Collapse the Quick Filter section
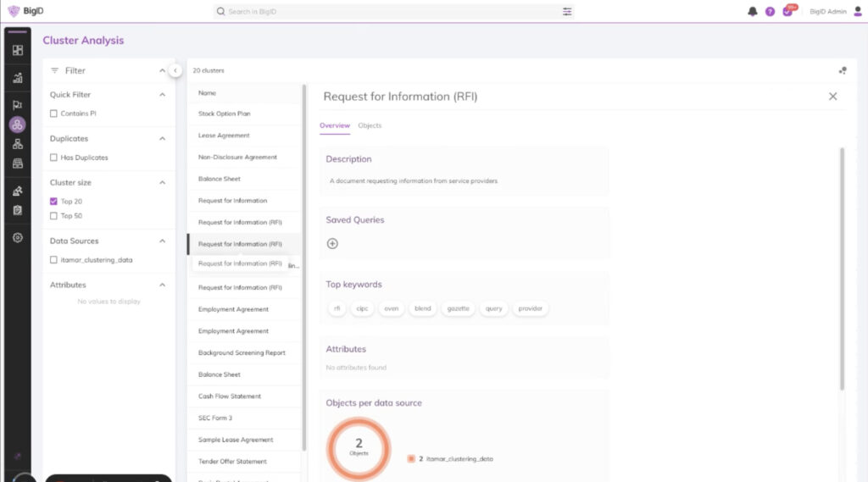 162,95
